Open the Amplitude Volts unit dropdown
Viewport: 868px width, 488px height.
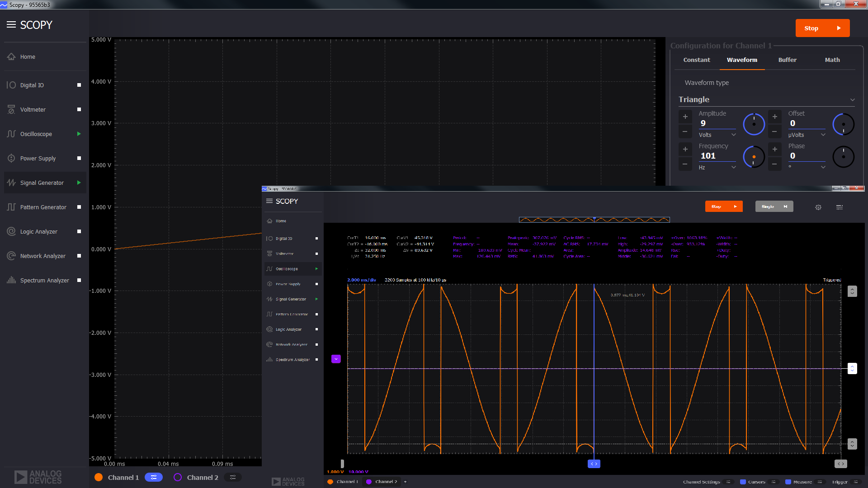click(x=717, y=135)
